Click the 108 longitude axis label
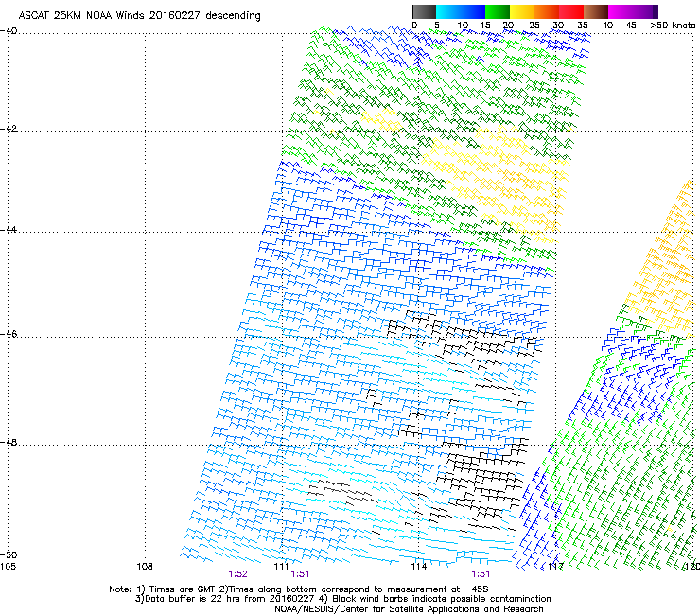 145,567
